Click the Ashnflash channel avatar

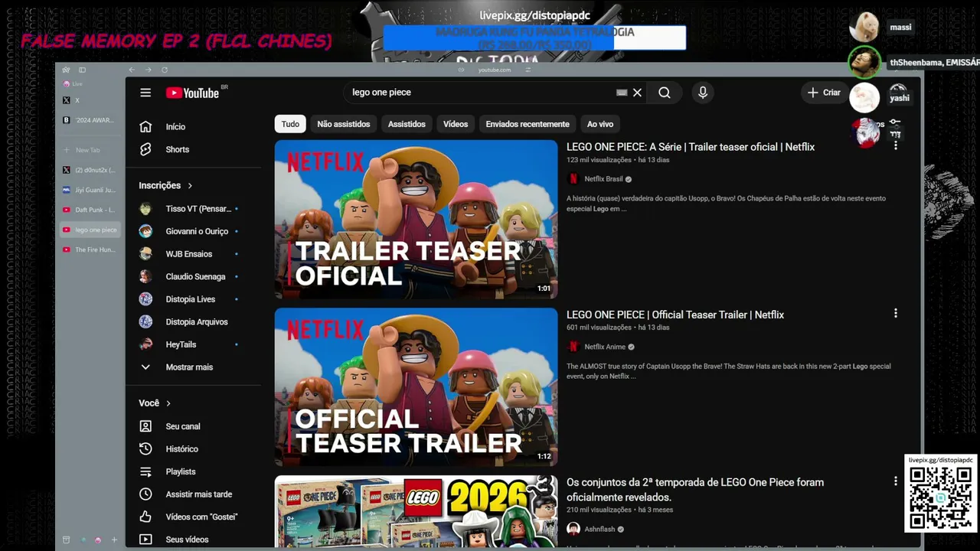coord(573,529)
